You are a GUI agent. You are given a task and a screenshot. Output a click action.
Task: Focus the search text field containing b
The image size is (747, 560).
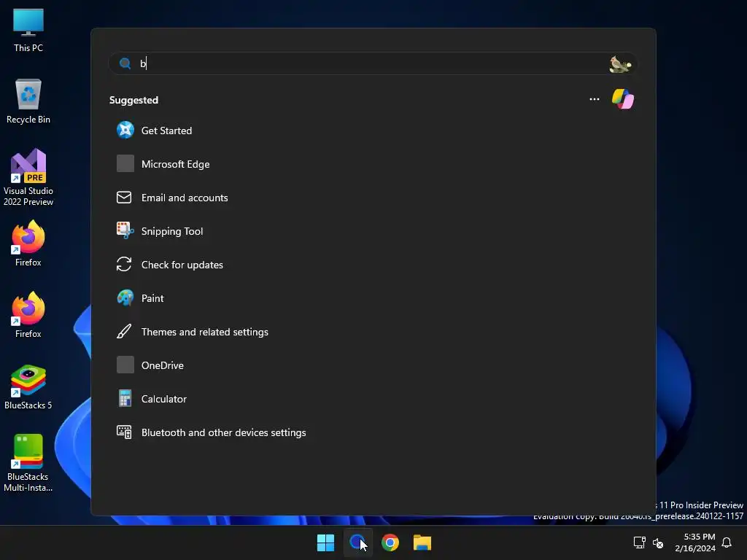coord(373,63)
